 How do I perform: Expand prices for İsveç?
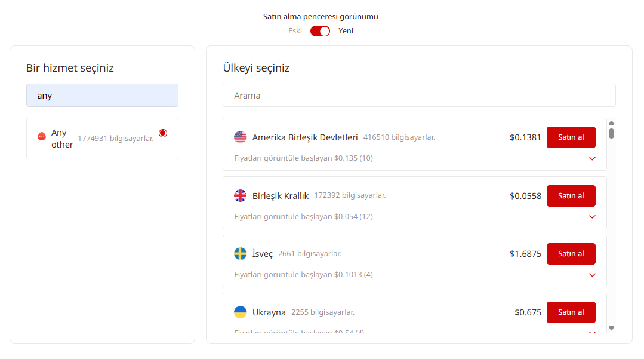pos(592,275)
